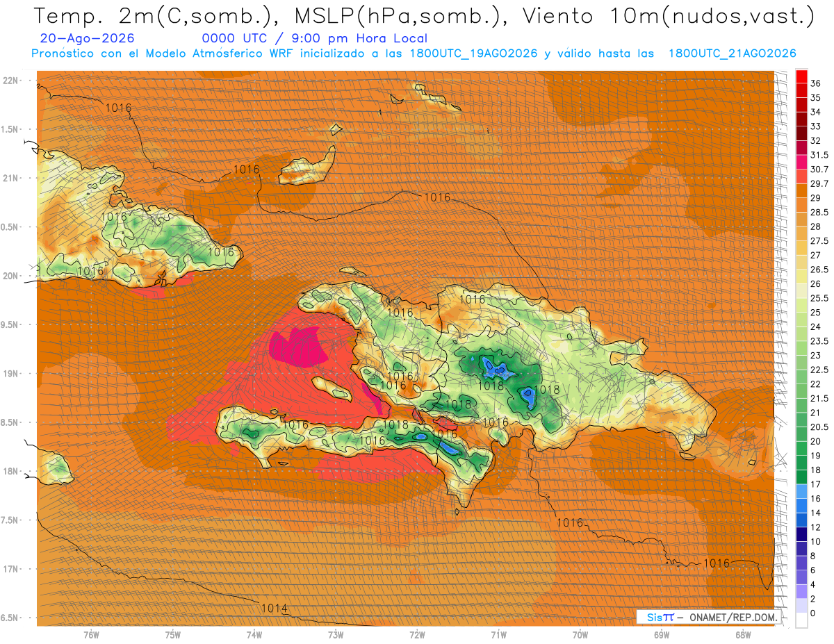Image resolution: width=834 pixels, height=644 pixels.
Task: Pick the pale lavender swatch between 0 and 2
Action: [801, 605]
